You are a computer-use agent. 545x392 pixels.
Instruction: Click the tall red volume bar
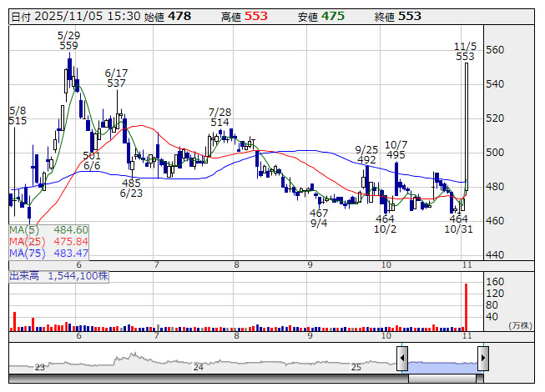(x=465, y=307)
